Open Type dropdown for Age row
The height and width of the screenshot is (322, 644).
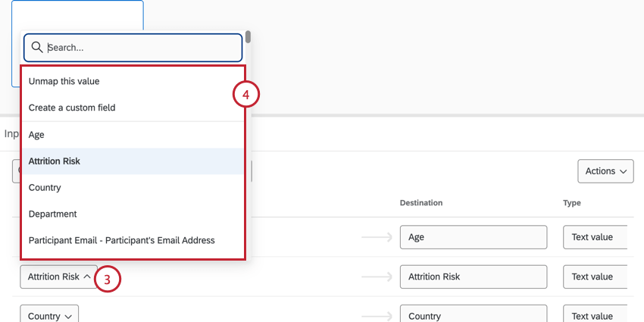tap(595, 237)
